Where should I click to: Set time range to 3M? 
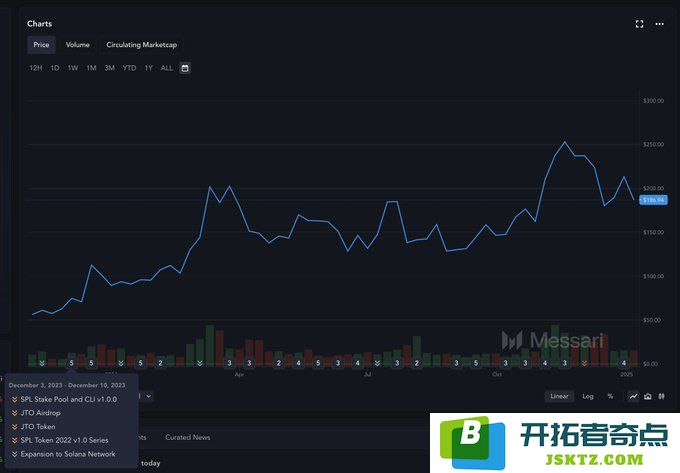109,68
